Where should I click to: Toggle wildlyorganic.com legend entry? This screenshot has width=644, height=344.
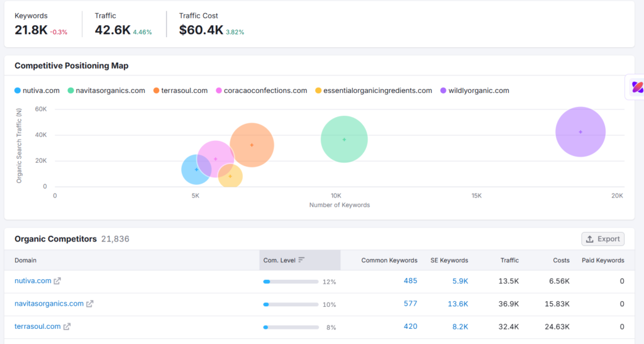pyautogui.click(x=475, y=91)
